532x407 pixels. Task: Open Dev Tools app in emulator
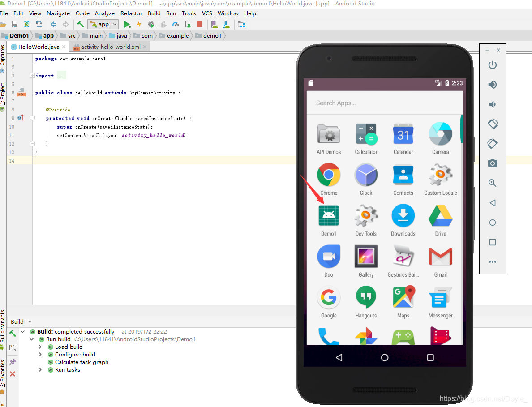coord(366,220)
